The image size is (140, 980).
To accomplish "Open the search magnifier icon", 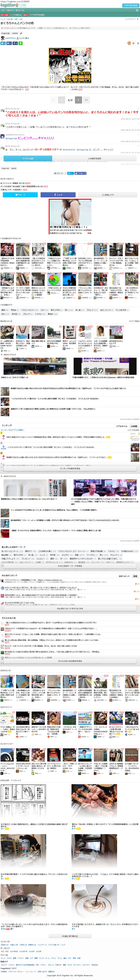I will (x=137, y=10).
